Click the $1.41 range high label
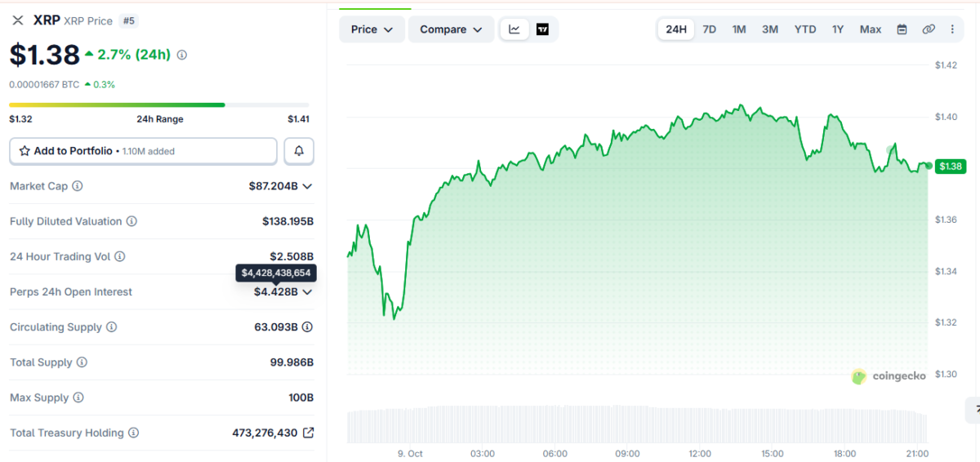 [x=298, y=119]
